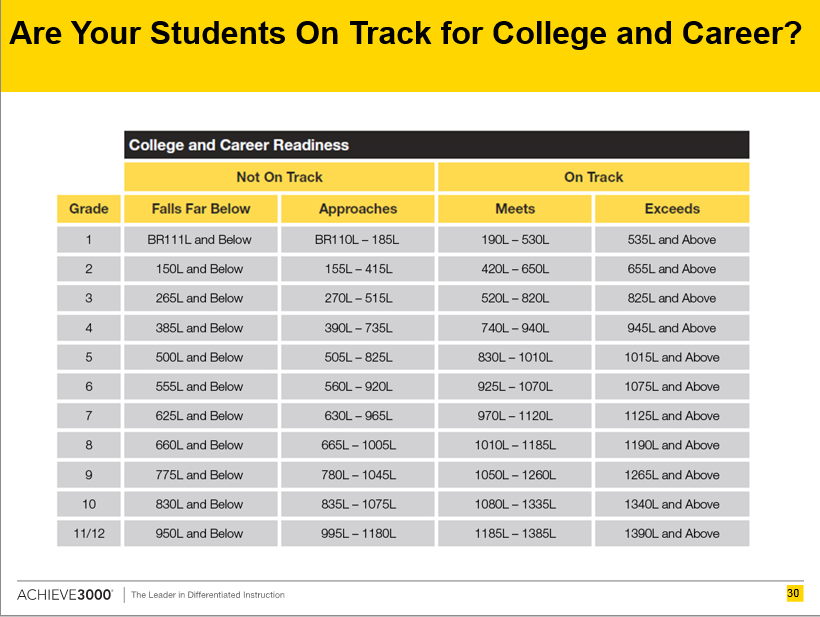The width and height of the screenshot is (820, 617).
Task: Click the yellow page number 30 badge
Action: tap(793, 593)
